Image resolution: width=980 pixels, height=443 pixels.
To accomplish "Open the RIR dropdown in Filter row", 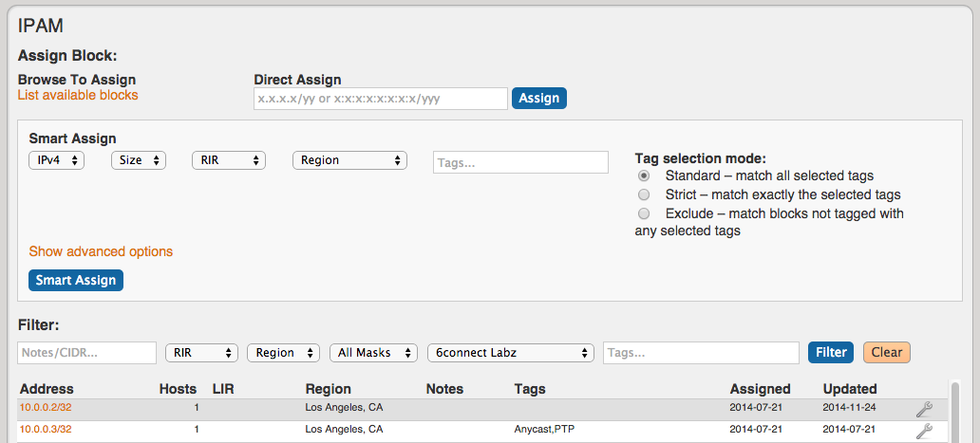I will 201,353.
